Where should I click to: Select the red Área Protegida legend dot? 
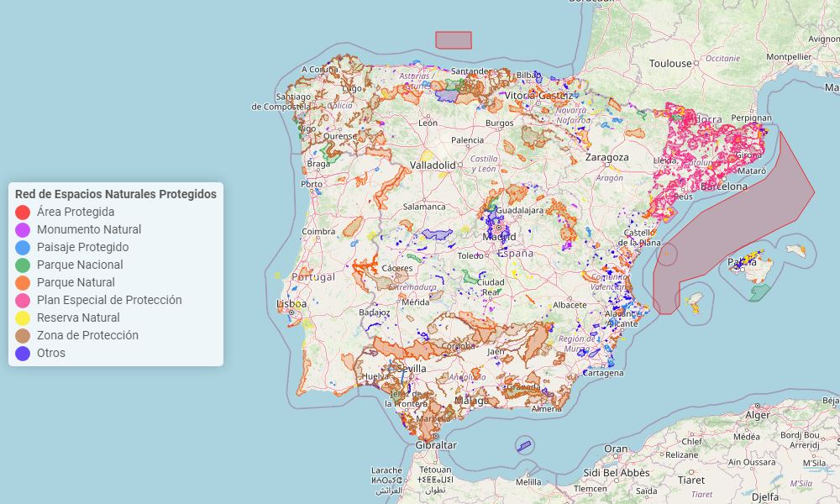click(24, 212)
